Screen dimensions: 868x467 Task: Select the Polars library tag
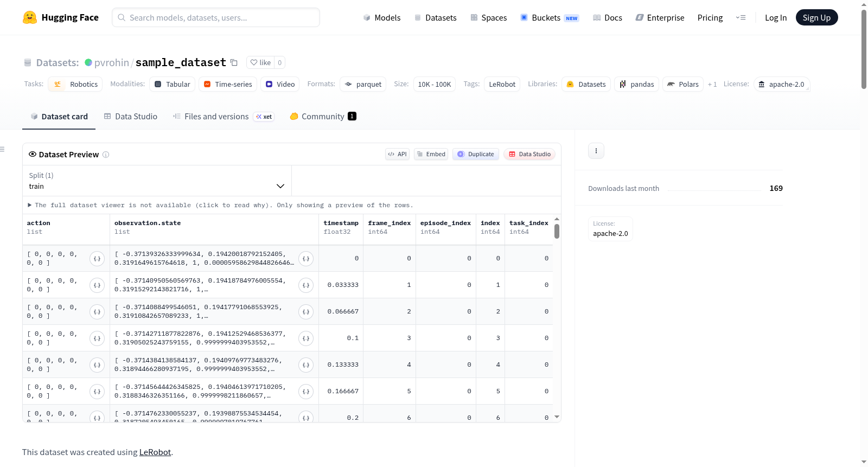683,84
